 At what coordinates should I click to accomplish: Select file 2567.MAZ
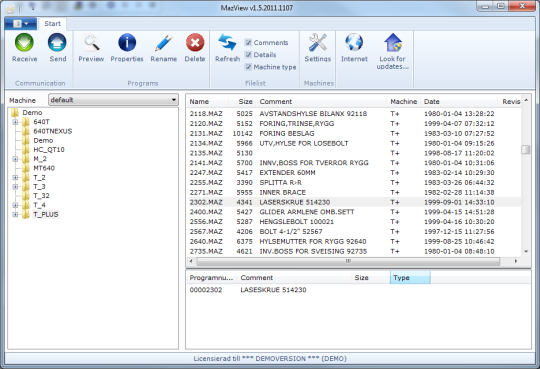[x=354, y=232]
